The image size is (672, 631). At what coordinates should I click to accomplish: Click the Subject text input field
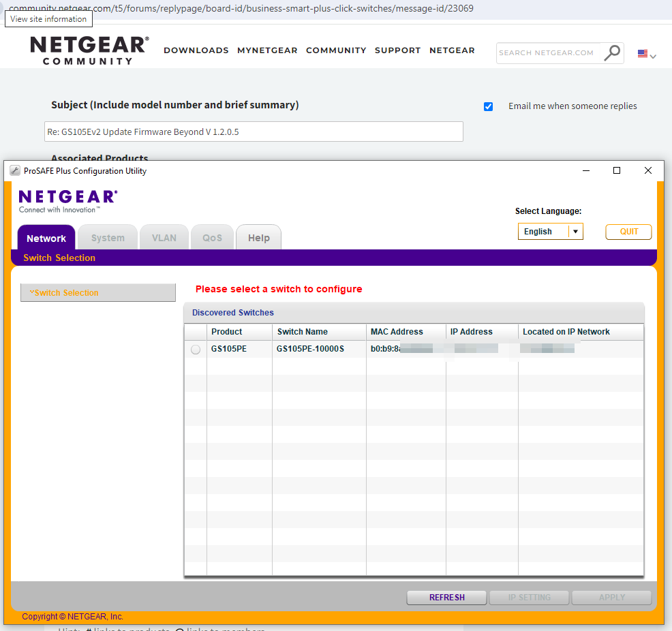254,132
